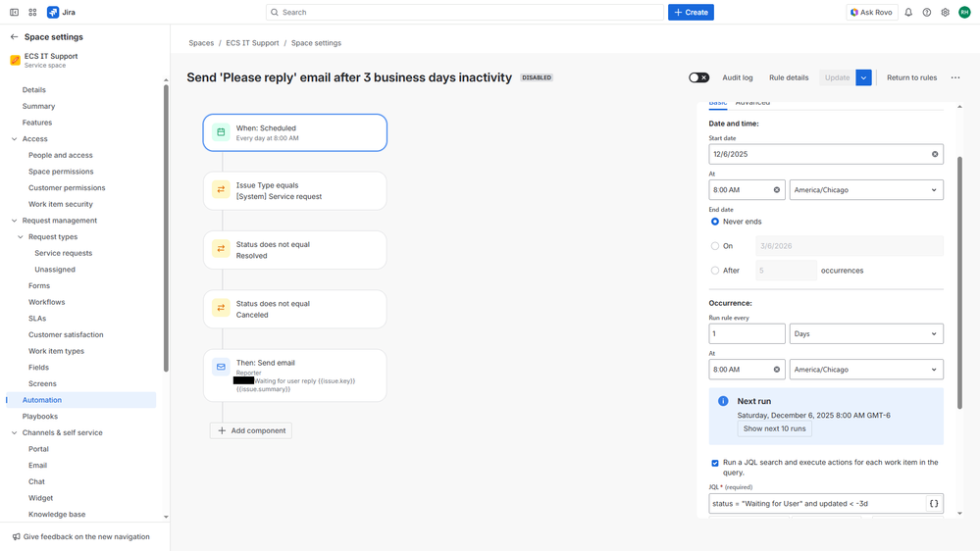The image size is (980, 551).
Task: Open the app switcher grid icon
Action: 32,12
